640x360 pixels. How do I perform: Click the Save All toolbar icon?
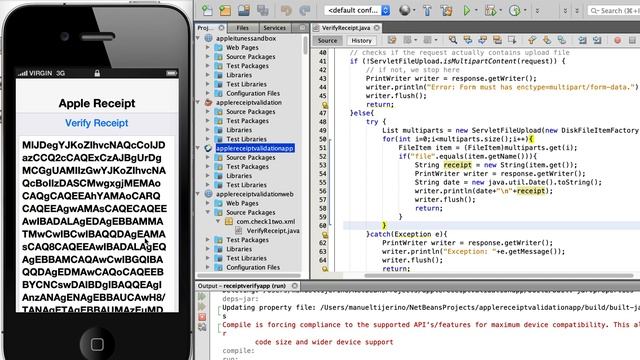(x=262, y=10)
